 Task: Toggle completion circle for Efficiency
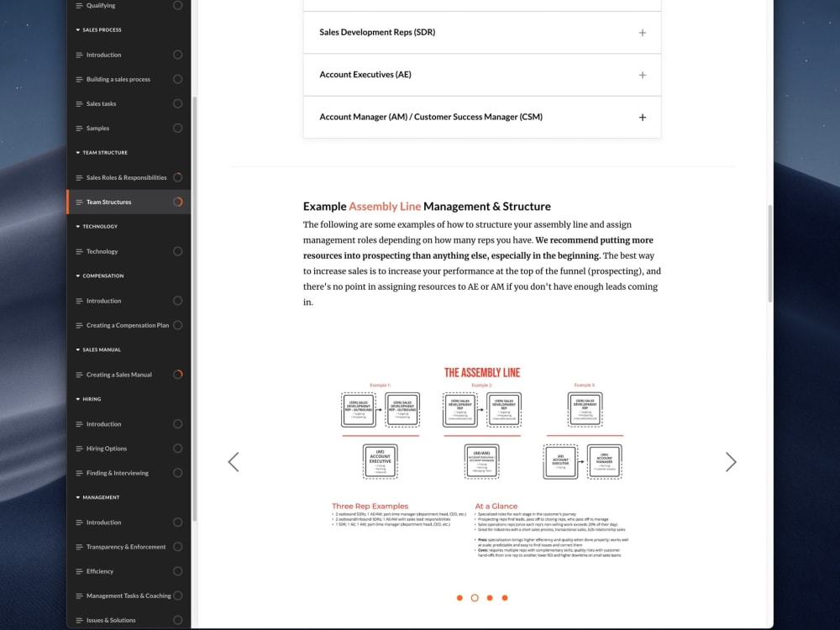pos(178,571)
